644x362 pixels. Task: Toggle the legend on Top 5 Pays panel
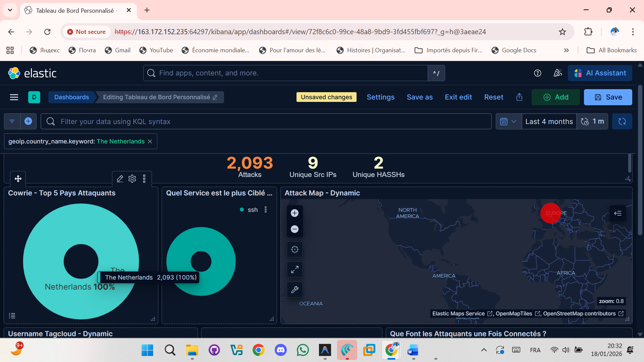(x=12, y=315)
